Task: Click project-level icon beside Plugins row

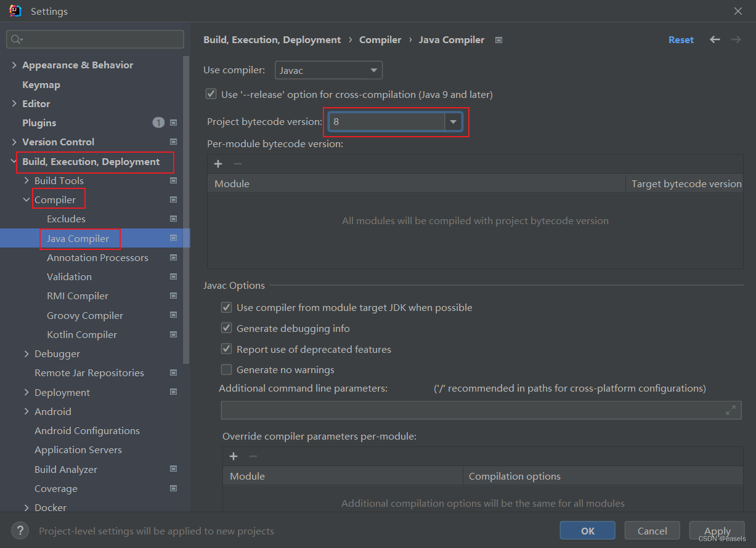Action: click(x=174, y=123)
